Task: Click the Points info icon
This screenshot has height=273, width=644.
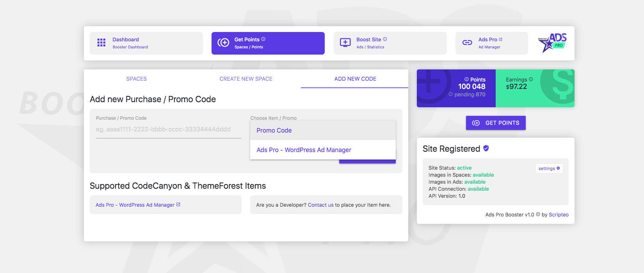Action: [x=467, y=79]
